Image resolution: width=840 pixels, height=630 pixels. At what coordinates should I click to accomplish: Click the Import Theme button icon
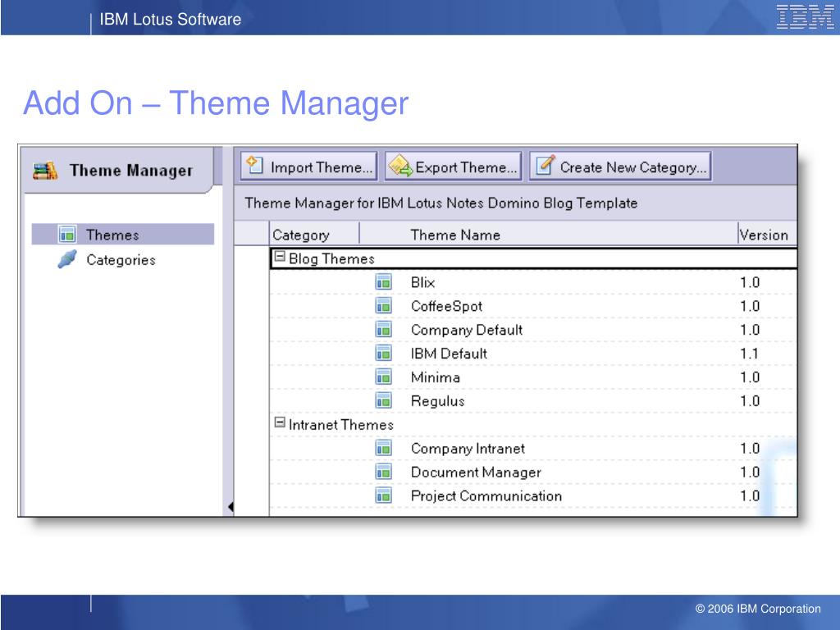254,166
